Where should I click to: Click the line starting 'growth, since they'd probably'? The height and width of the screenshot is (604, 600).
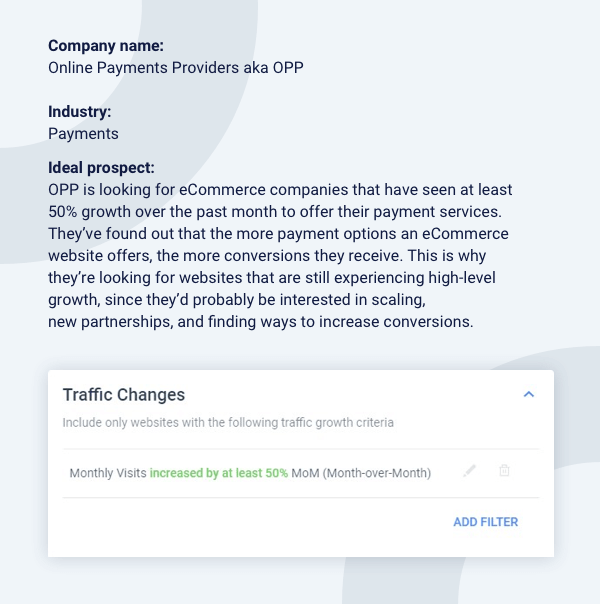coord(205,300)
